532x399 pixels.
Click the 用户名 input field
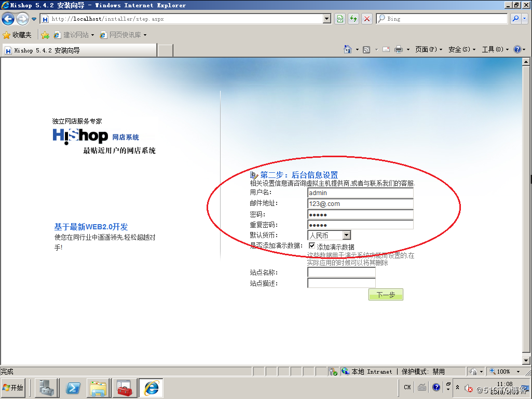[x=360, y=192]
